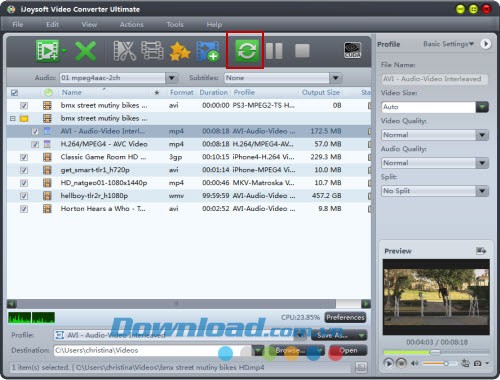The width and height of the screenshot is (500, 380).
Task: Collapse the bmx street mutiny bikes group
Action: (x=13, y=118)
